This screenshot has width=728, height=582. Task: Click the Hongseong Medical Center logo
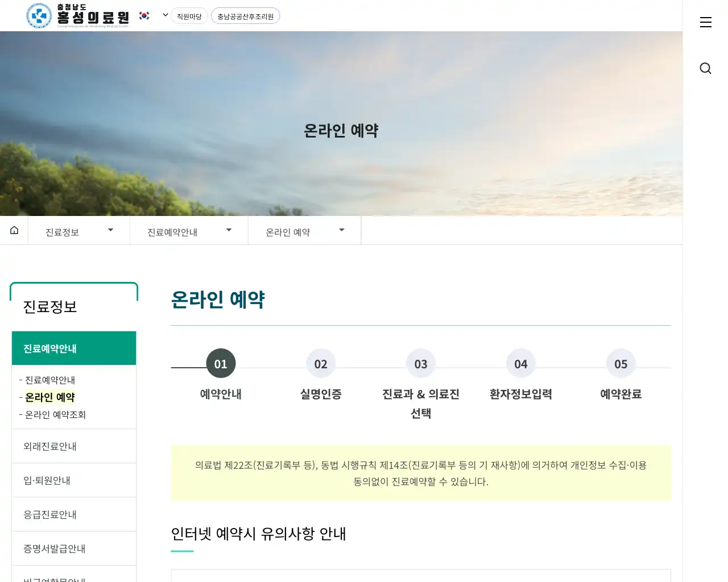pyautogui.click(x=78, y=16)
